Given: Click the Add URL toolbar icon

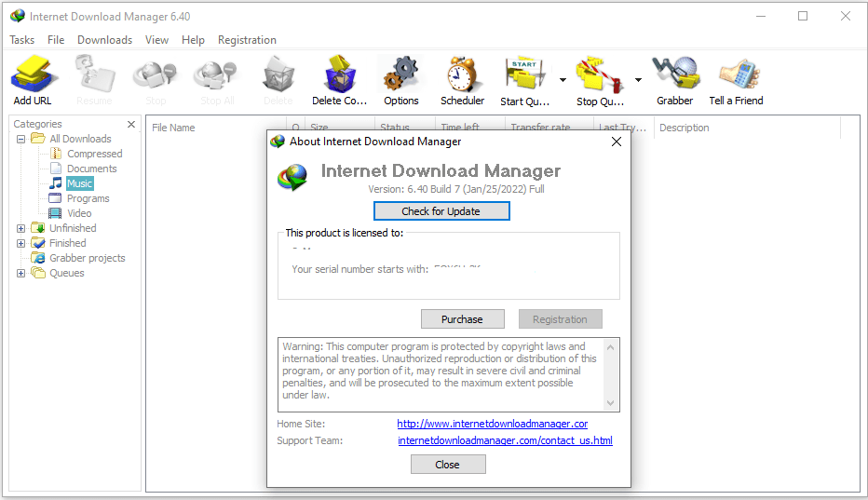Looking at the screenshot, I should coord(34,74).
